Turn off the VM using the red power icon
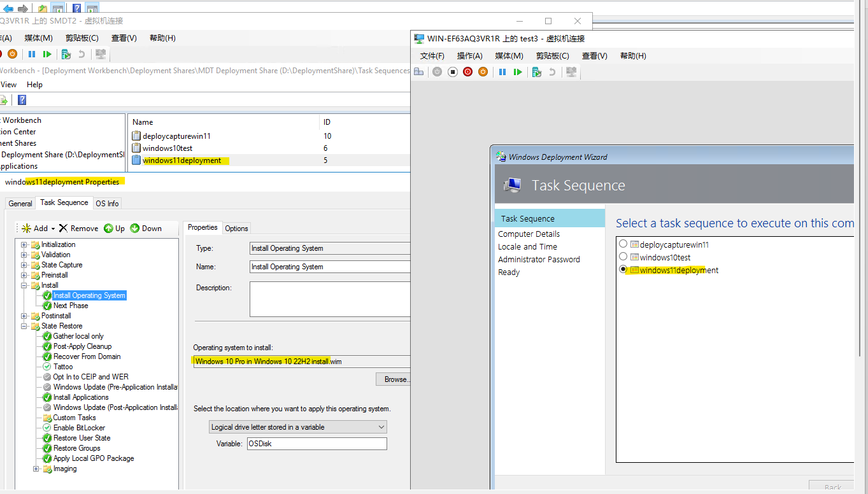This screenshot has height=494, width=868. [467, 71]
